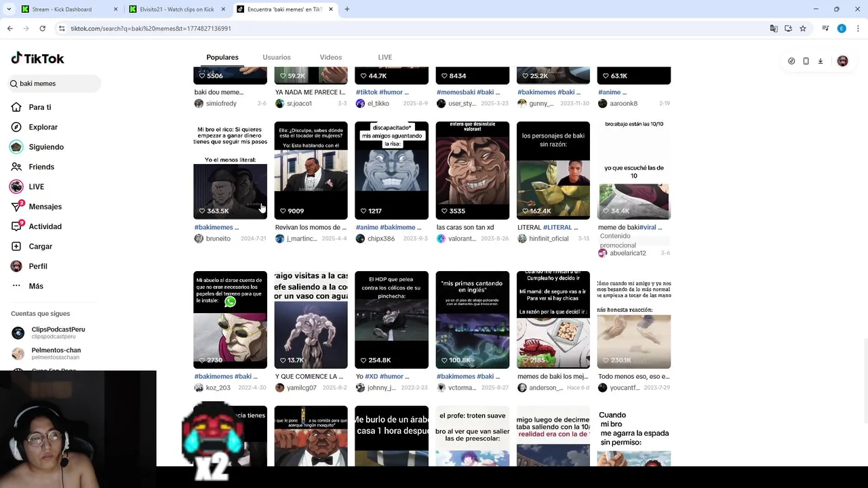Viewport: 868px width, 488px height.
Task: Click the Cargar upload icon
Action: [16, 246]
